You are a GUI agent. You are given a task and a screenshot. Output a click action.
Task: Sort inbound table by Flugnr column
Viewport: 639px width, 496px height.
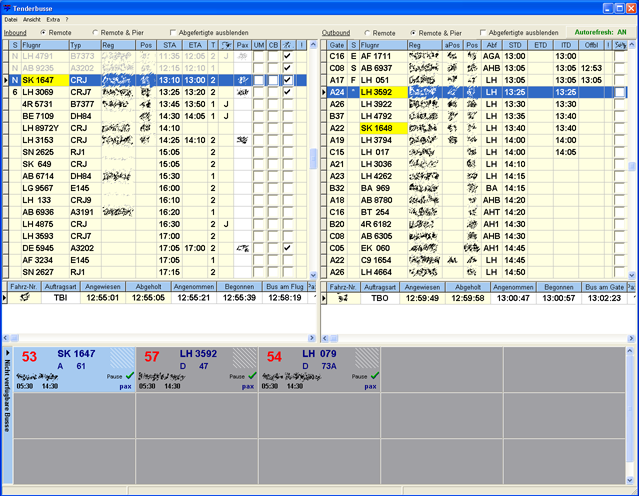pos(45,45)
